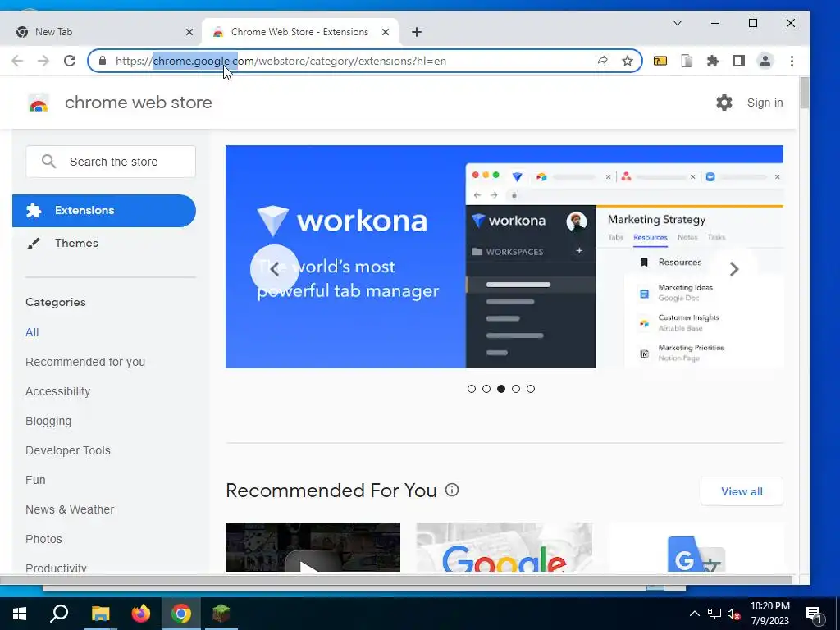
Task: Click the workona promo banner
Action: 504,257
